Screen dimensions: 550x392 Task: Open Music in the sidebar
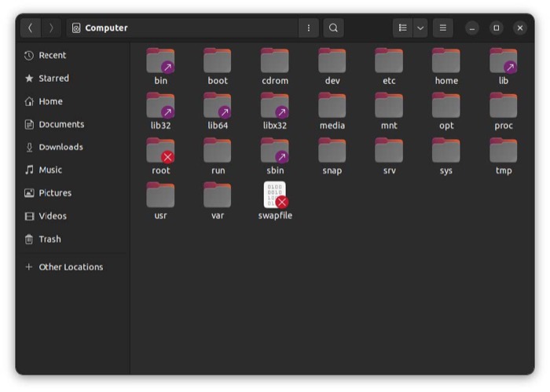point(74,170)
